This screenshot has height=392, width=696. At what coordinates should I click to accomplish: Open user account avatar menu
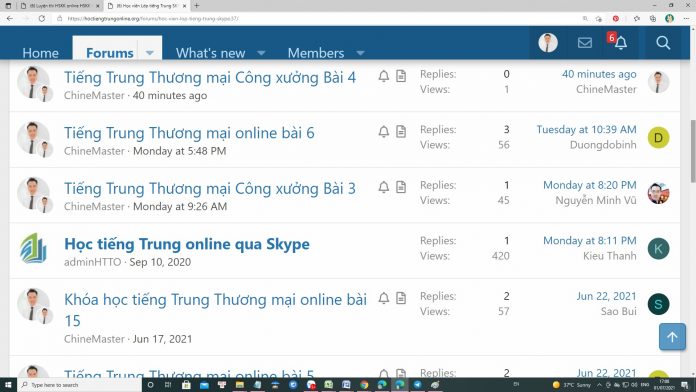548,43
